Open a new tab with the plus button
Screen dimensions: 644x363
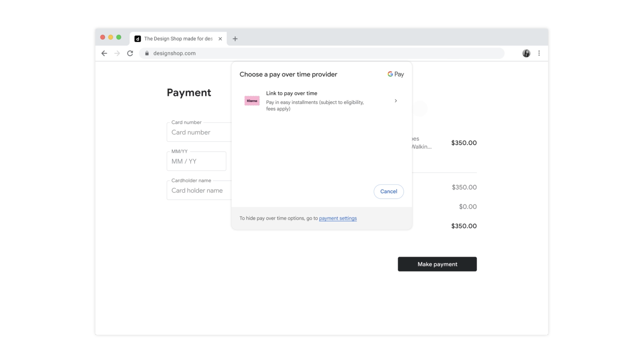click(235, 39)
